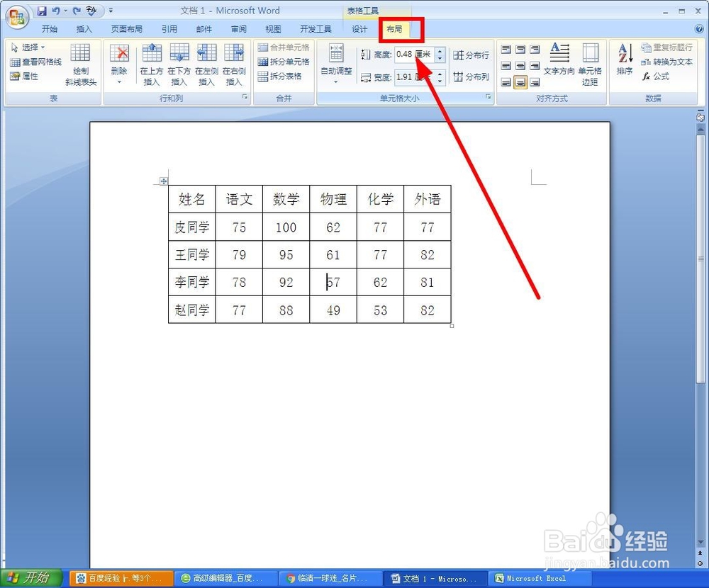Screen dimensions: 709x588
Task: Open the 开发工具 tab
Action: [x=316, y=29]
